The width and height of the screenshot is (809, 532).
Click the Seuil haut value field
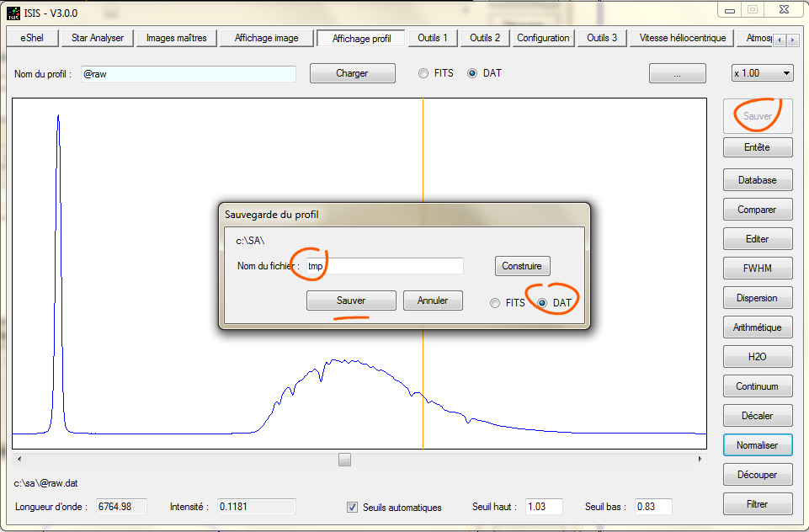click(x=545, y=507)
